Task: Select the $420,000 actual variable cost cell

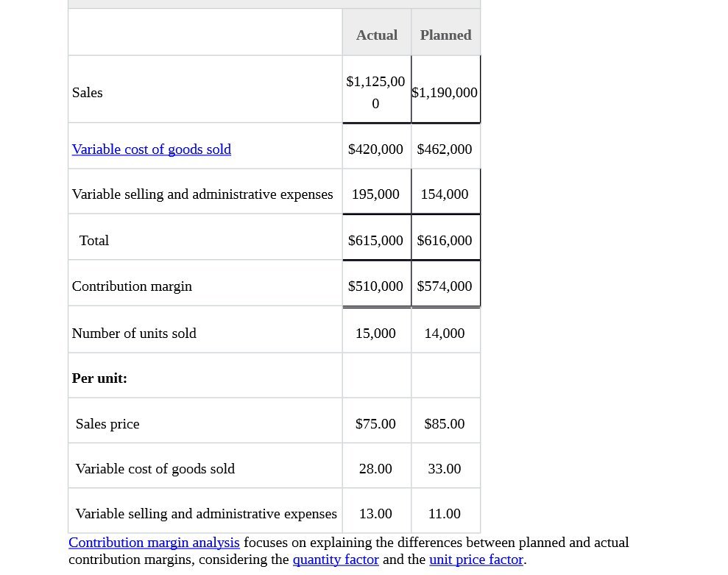Action: tap(375, 149)
